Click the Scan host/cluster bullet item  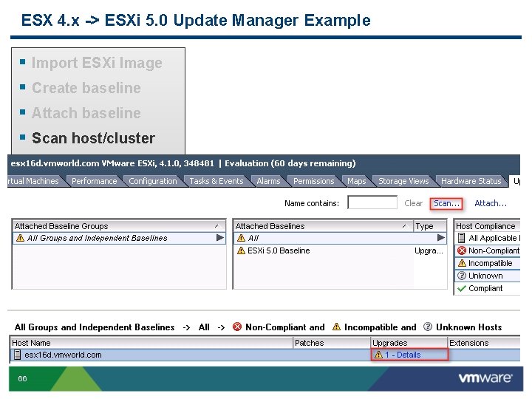point(93,138)
